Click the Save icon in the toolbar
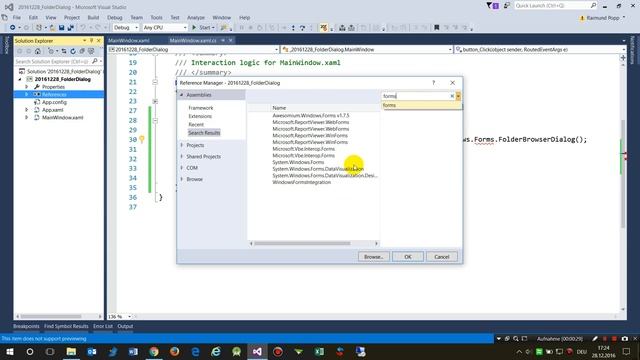Screen dimensions: 640x360 [62, 28]
